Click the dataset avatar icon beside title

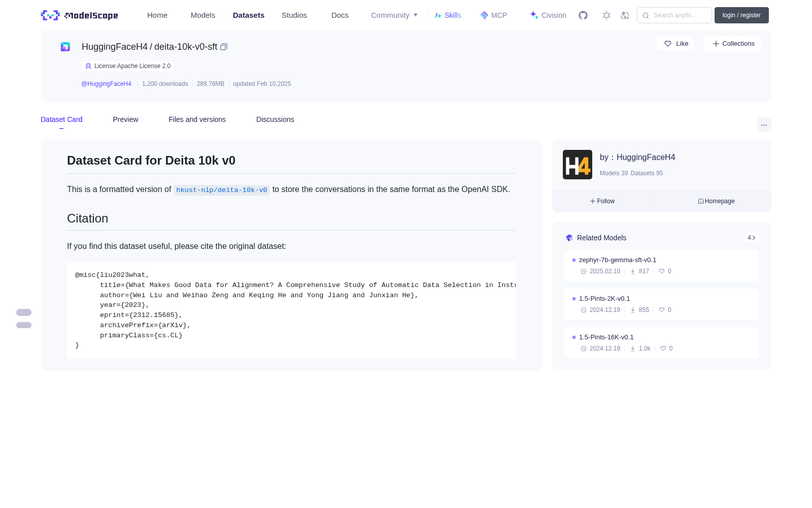coord(65,47)
